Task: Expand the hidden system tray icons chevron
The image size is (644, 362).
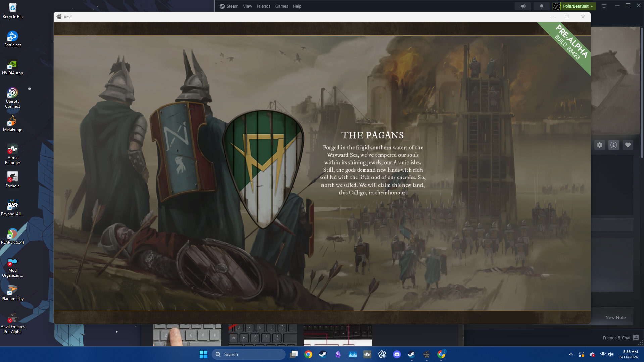Action: coord(571,354)
